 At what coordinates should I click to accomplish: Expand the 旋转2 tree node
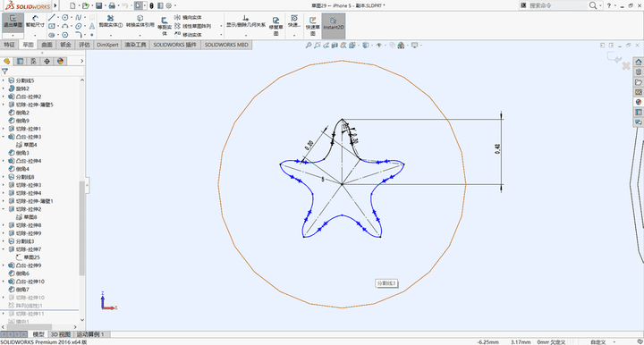point(4,88)
